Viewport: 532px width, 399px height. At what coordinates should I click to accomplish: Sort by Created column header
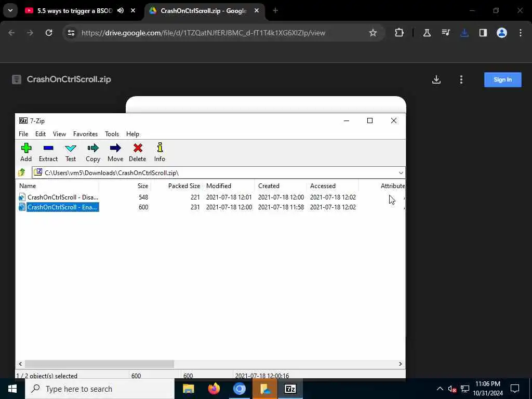tap(281, 186)
